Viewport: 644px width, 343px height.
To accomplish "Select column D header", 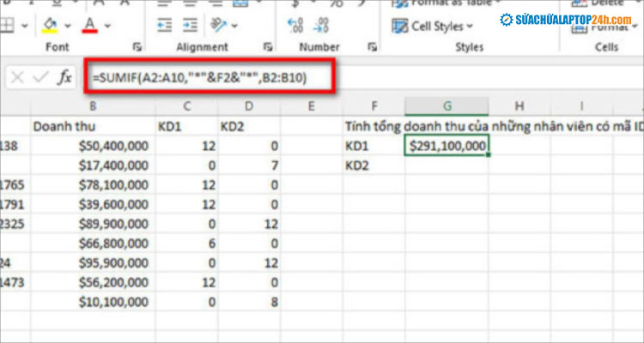I will click(249, 106).
